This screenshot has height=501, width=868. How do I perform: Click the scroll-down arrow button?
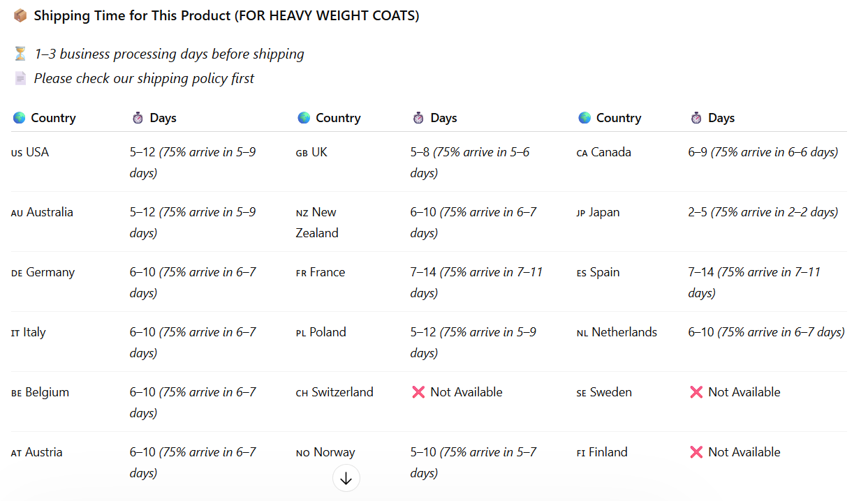[x=346, y=479]
